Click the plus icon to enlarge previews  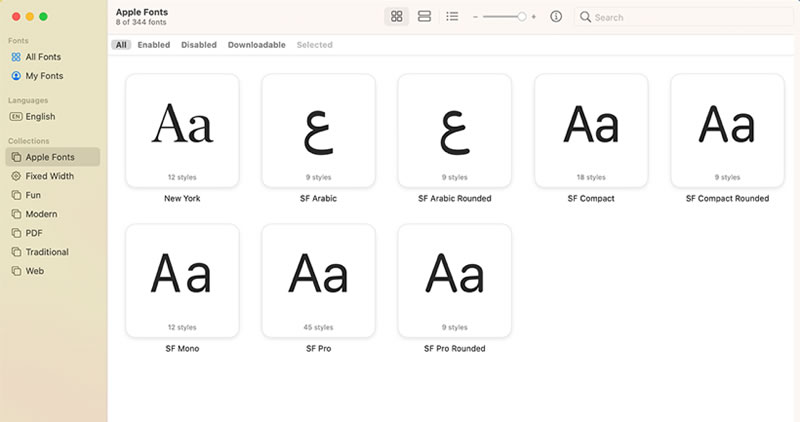click(533, 17)
